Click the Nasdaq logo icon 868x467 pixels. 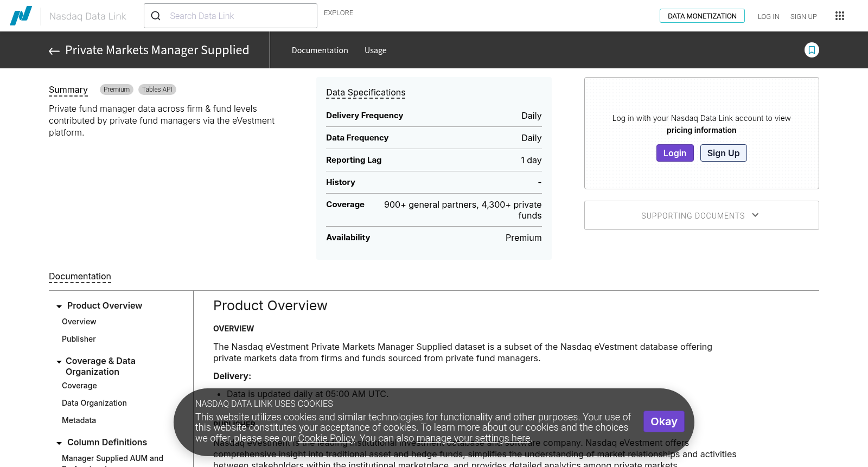click(21, 16)
